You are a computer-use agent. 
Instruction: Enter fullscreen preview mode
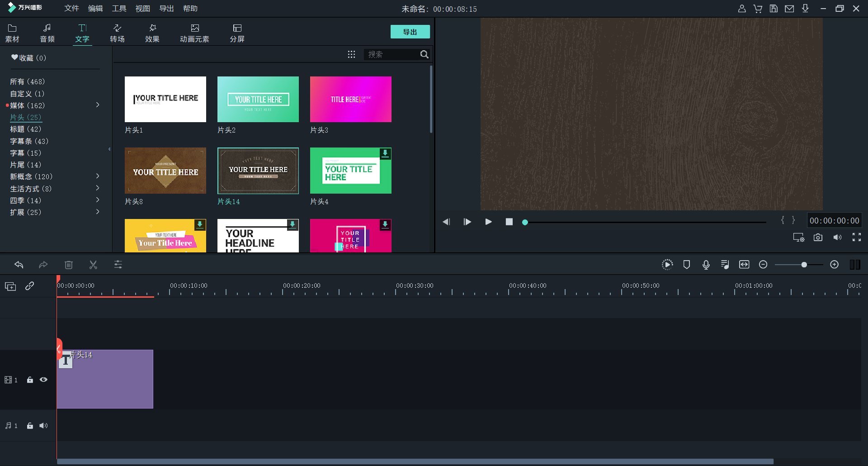coord(856,238)
